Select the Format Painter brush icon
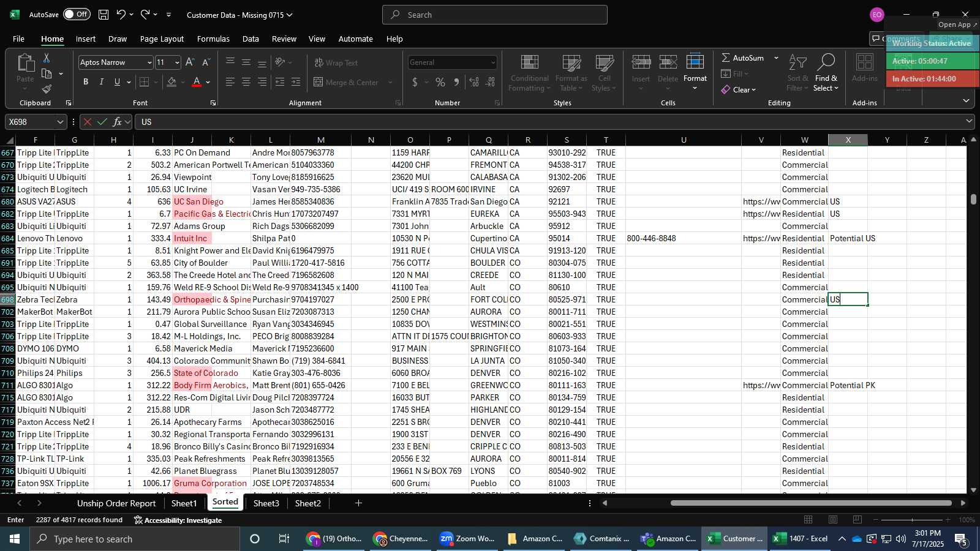This screenshot has height=551, width=980. pos(47,89)
